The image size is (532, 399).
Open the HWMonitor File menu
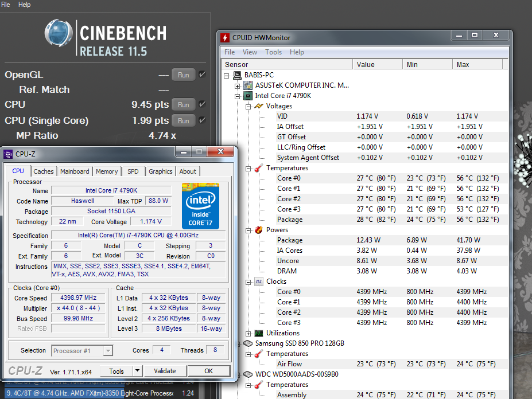click(230, 52)
